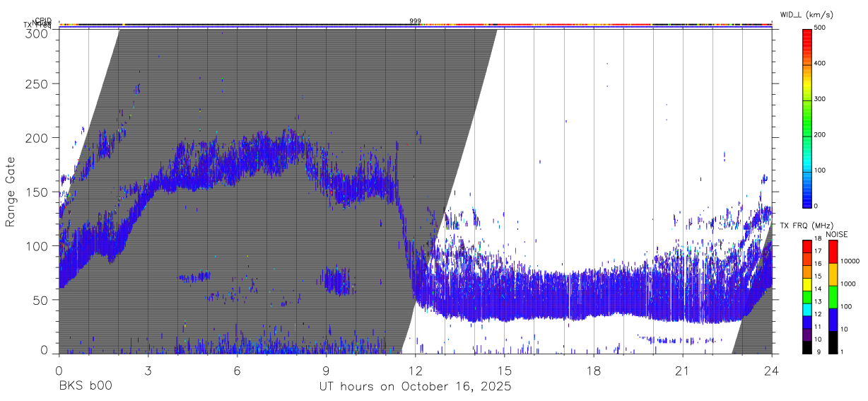Viewport: 868px width, 401px height.
Task: Click the 150 tick on Range Gate axis
Action: click(x=38, y=192)
